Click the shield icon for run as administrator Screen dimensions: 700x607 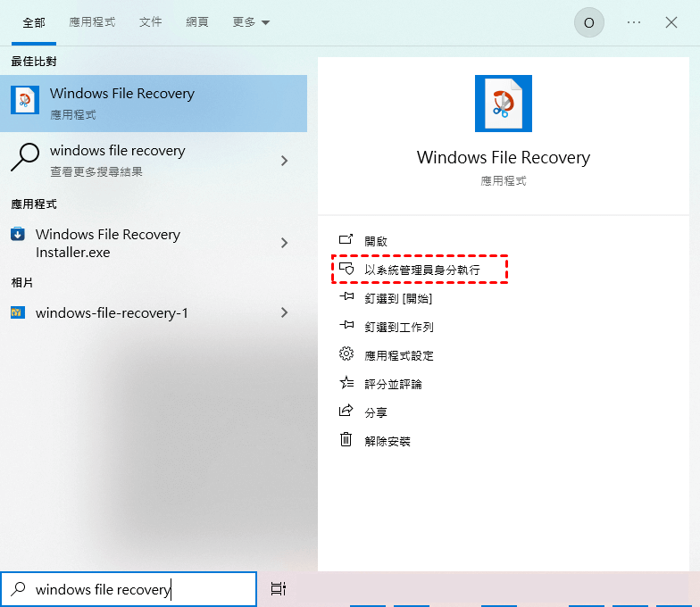tap(346, 268)
